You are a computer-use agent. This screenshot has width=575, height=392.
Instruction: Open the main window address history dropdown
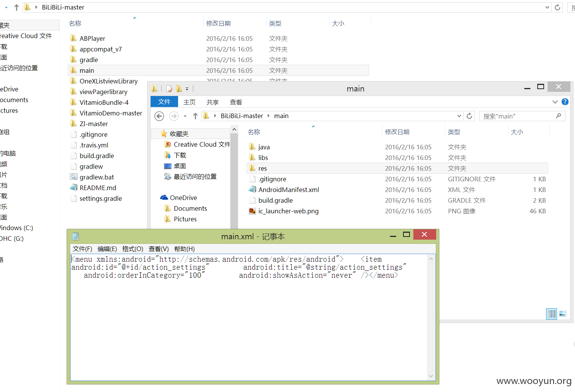tap(459, 116)
